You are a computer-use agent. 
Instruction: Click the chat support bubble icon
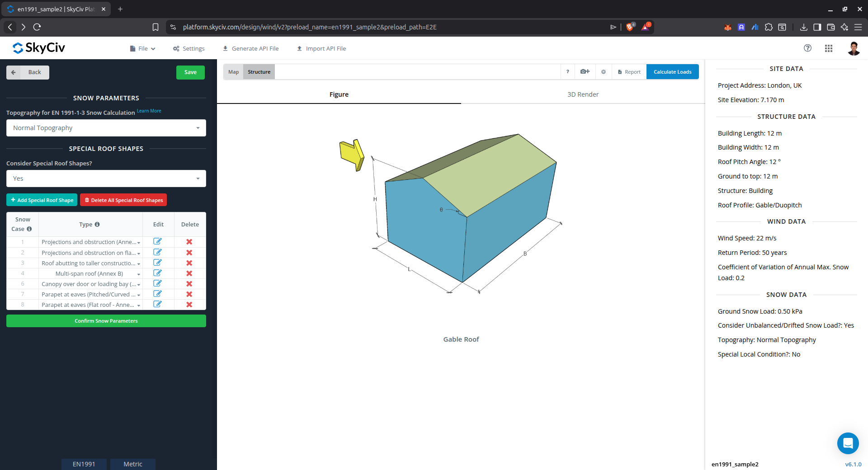pyautogui.click(x=848, y=443)
